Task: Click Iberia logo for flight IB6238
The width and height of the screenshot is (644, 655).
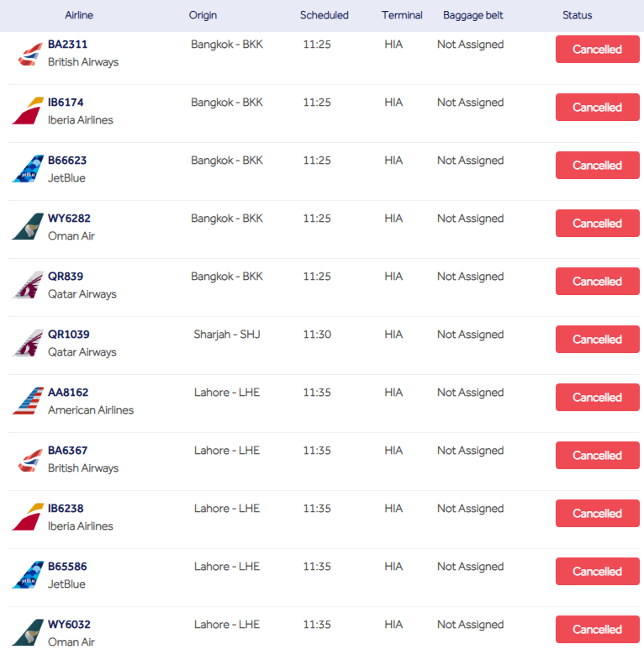Action: (x=28, y=517)
